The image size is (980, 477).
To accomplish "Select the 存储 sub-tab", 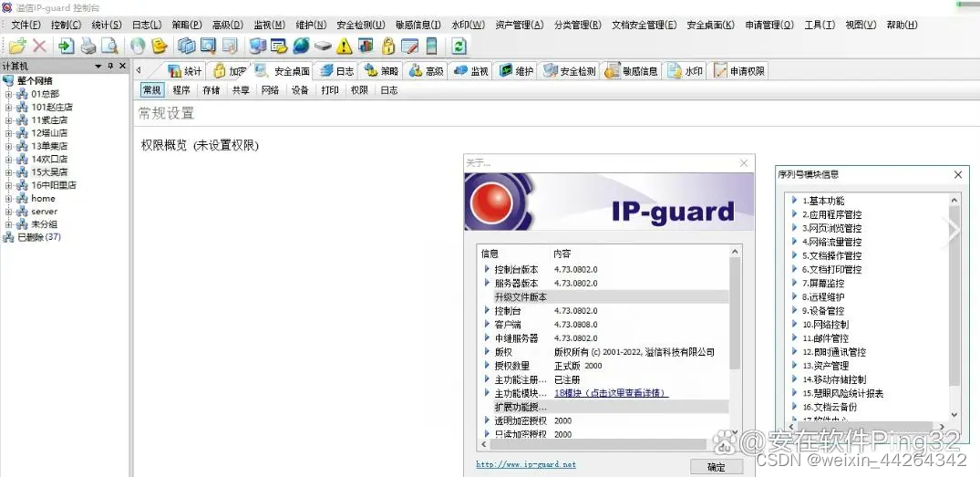I will point(211,90).
